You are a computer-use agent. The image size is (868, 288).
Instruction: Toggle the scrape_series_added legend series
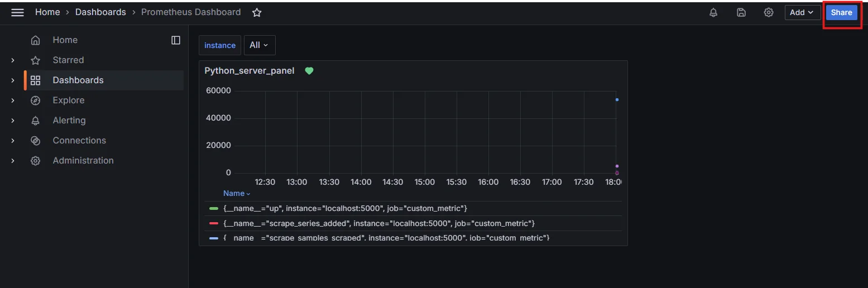[379, 223]
